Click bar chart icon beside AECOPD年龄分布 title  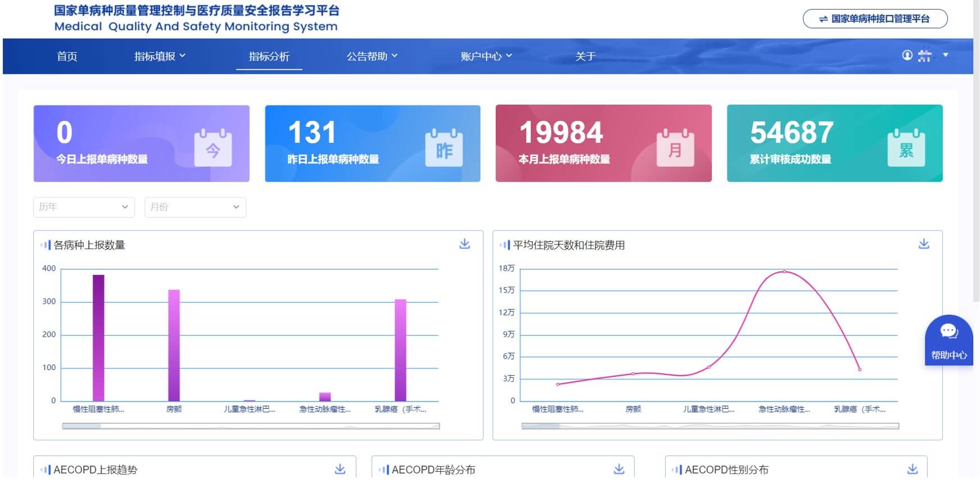click(384, 470)
